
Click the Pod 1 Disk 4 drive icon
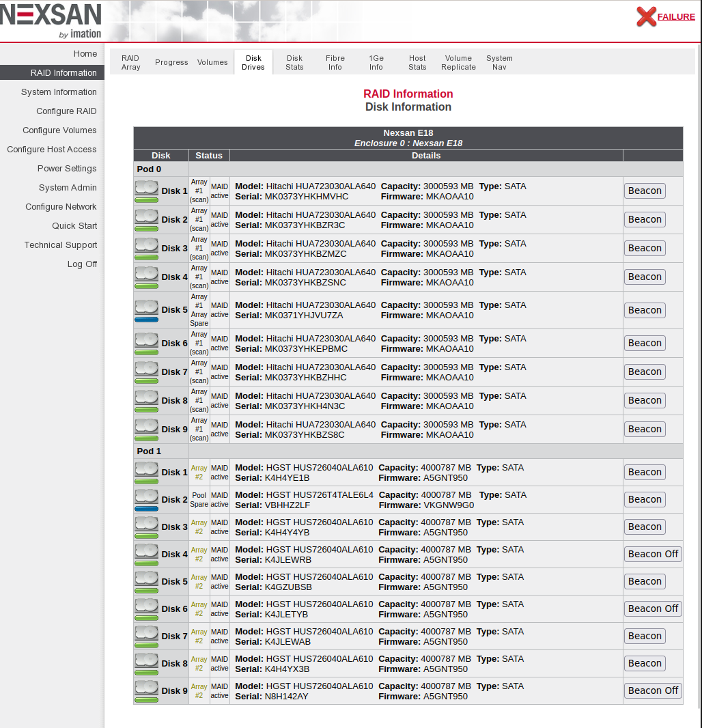[x=147, y=555]
